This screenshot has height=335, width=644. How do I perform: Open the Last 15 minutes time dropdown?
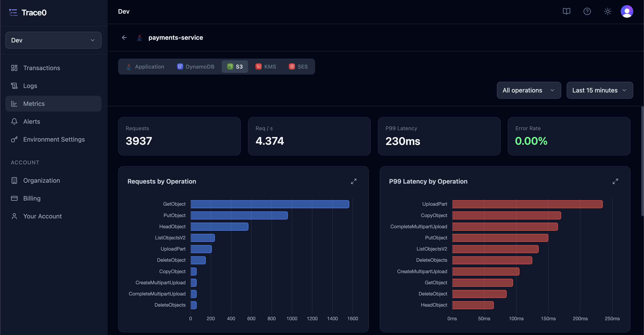click(600, 90)
